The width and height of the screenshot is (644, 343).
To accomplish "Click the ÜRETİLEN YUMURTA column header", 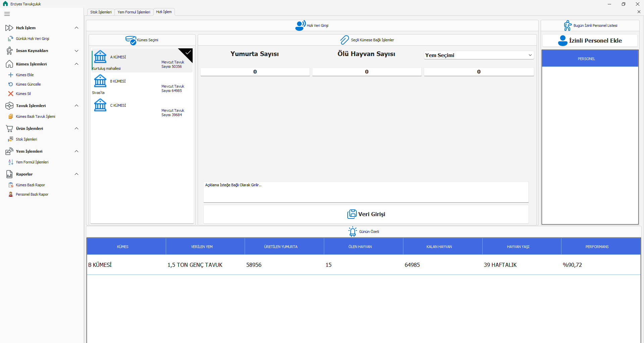I will [x=284, y=247].
